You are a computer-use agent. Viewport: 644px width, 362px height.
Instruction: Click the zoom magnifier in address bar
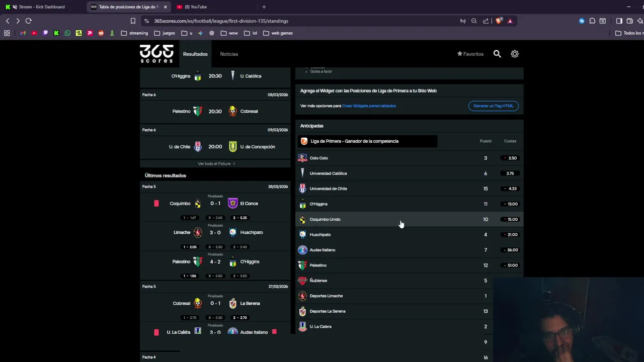474,21
